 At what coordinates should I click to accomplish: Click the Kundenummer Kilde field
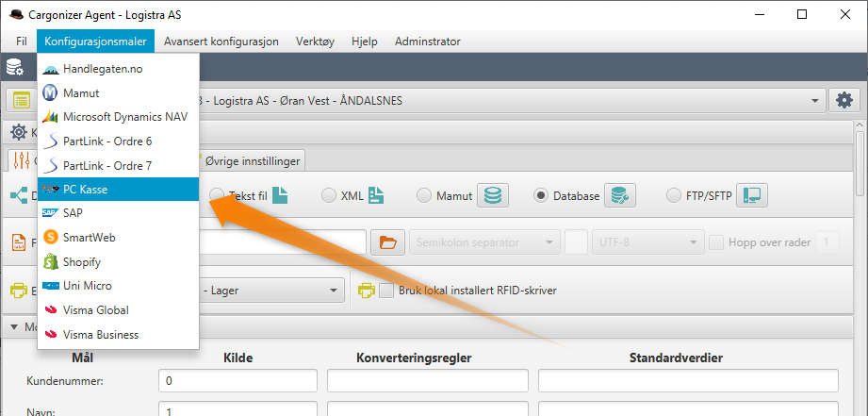[x=237, y=381]
